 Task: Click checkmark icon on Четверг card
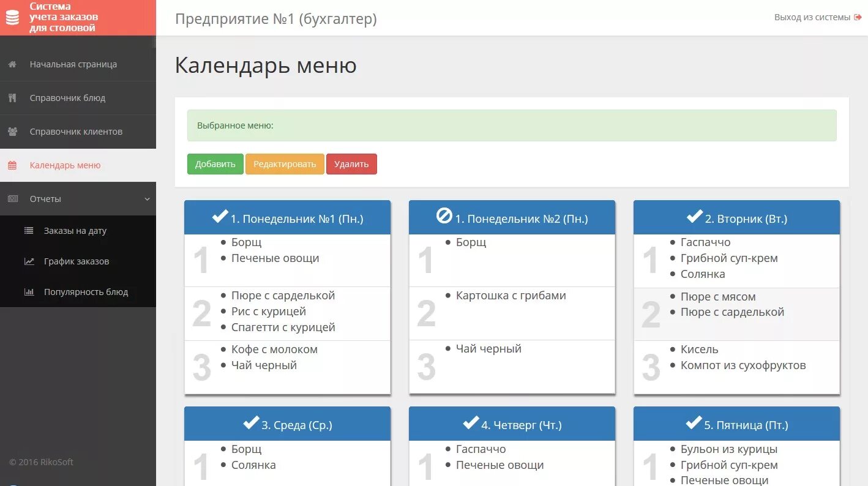(x=471, y=422)
